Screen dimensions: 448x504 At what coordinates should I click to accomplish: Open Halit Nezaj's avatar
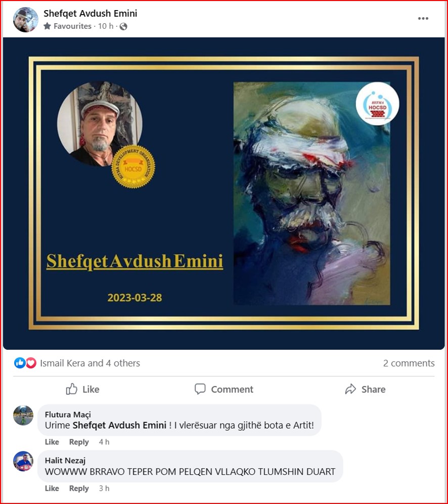point(23,461)
